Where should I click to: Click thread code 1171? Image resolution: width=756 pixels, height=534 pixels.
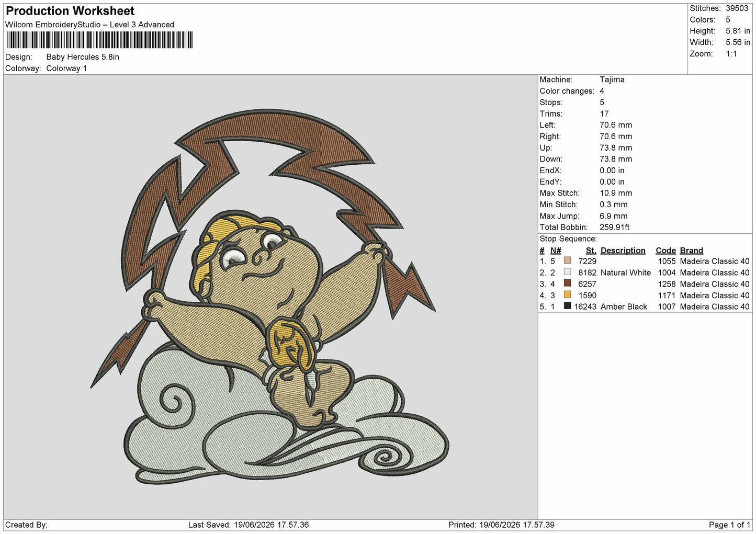pos(667,296)
